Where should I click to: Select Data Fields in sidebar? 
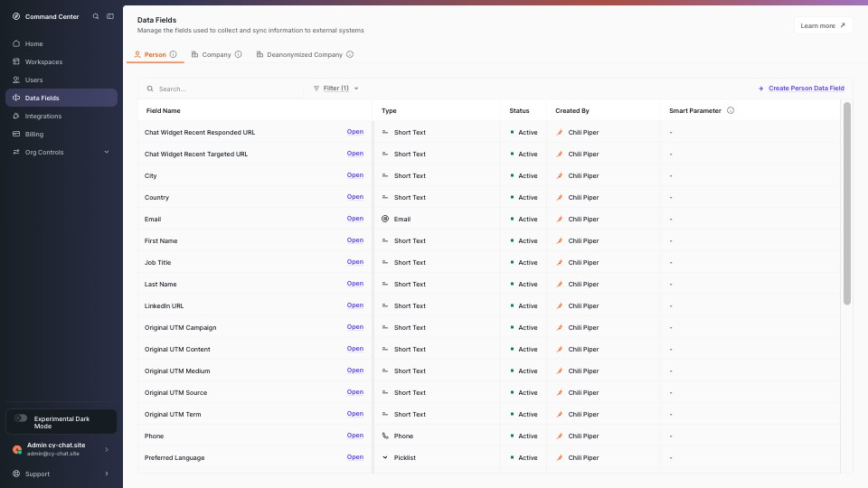(61, 98)
